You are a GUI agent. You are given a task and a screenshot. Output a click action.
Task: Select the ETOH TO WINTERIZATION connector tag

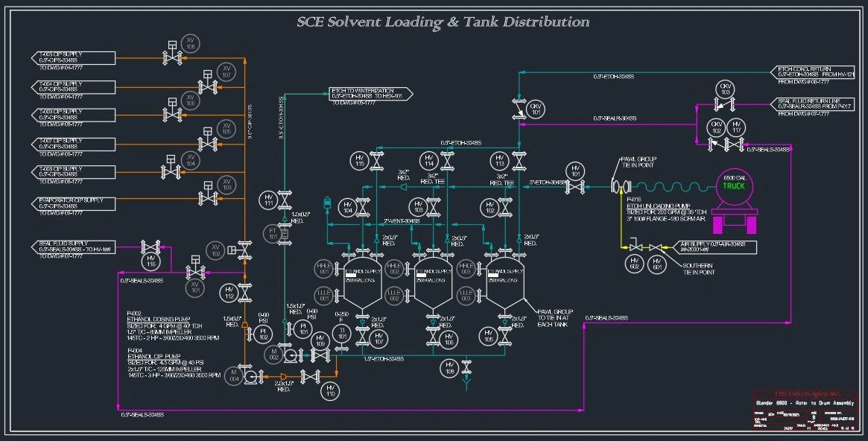(371, 94)
